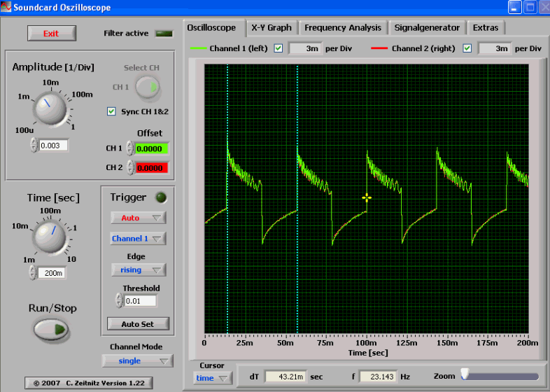Open the Edge rising dropdown
The height and width of the screenshot is (392, 550).
click(x=139, y=270)
